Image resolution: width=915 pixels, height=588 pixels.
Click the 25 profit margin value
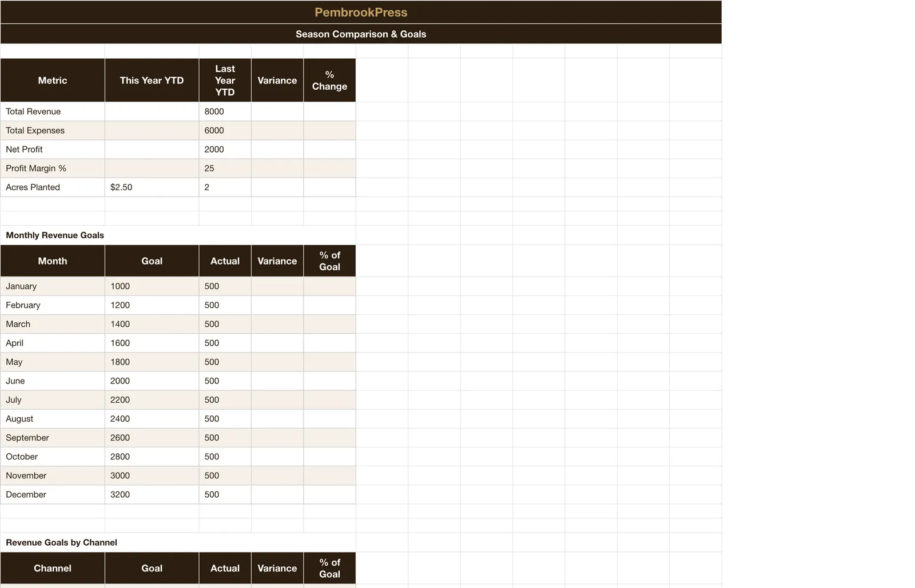(225, 168)
